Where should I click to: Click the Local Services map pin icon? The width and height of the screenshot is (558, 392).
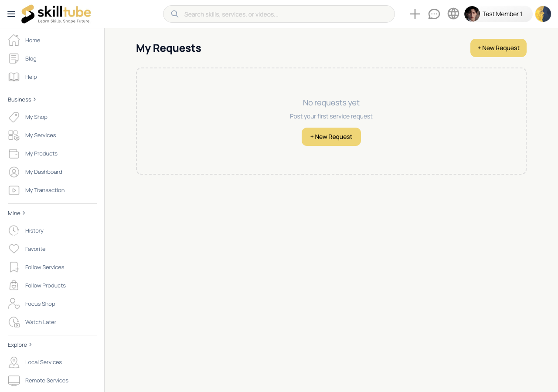14,362
